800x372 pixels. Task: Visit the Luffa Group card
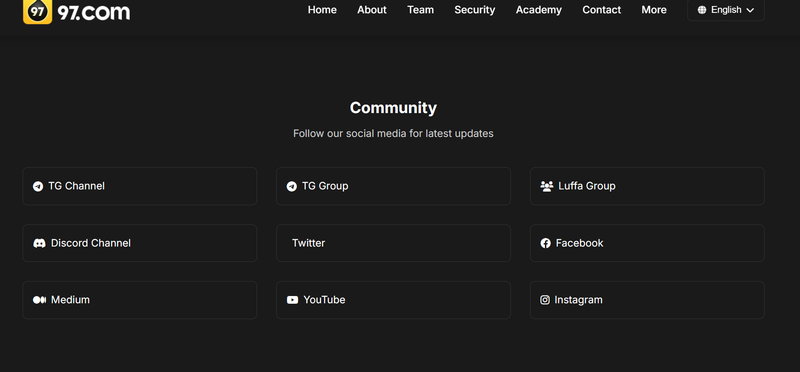(647, 186)
